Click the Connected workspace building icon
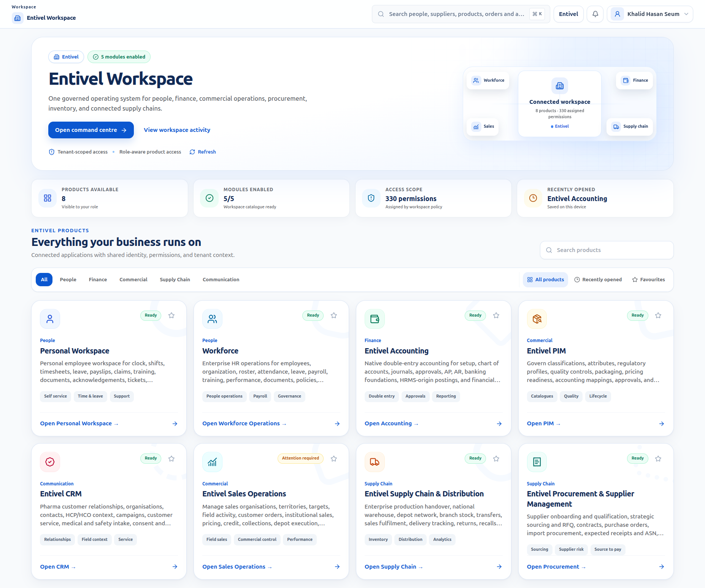 (x=560, y=86)
